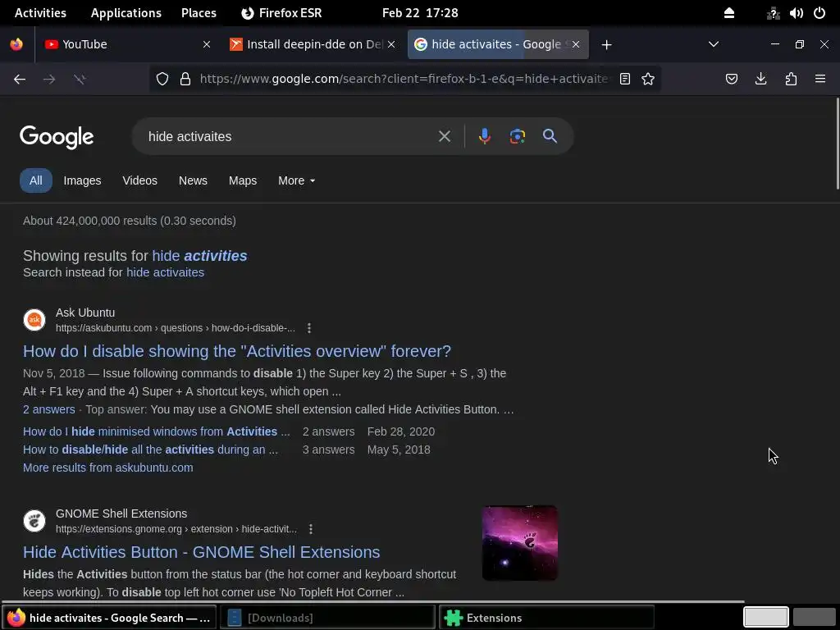The height and width of the screenshot is (630, 840).
Task: Focus the Firefox URL address bar
Action: [404, 80]
